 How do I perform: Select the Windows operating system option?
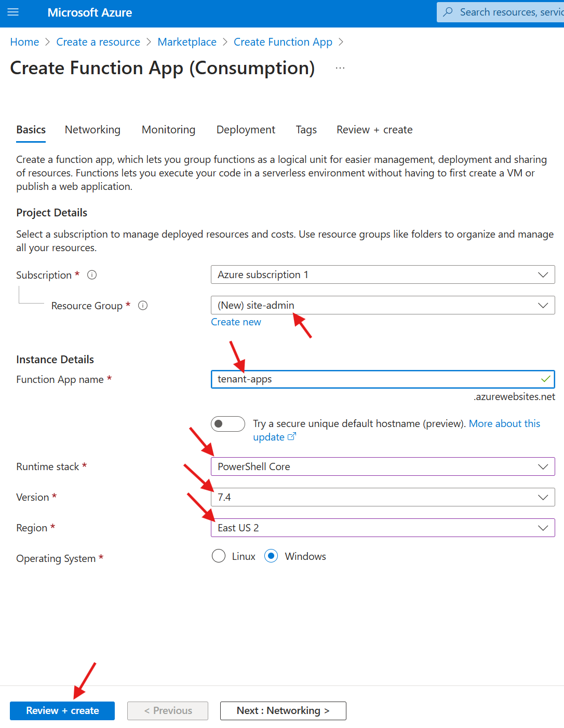(x=271, y=556)
